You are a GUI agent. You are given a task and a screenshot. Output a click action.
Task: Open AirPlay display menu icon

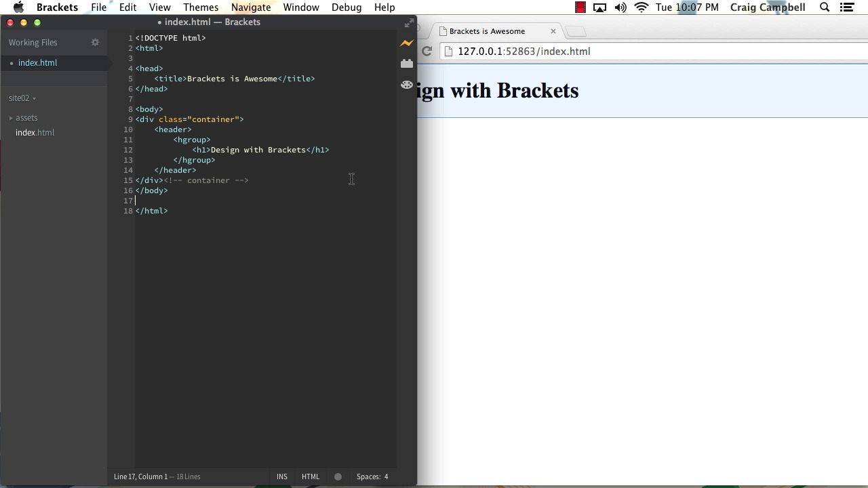click(x=599, y=7)
